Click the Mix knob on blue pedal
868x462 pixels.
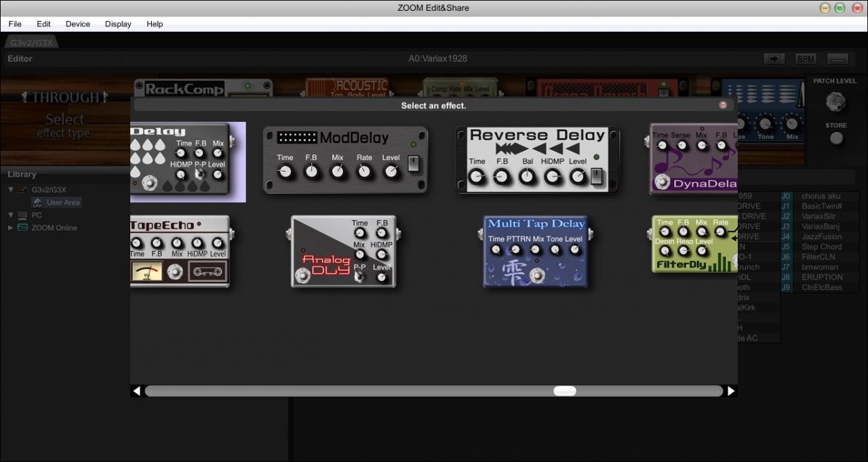[x=791, y=125]
